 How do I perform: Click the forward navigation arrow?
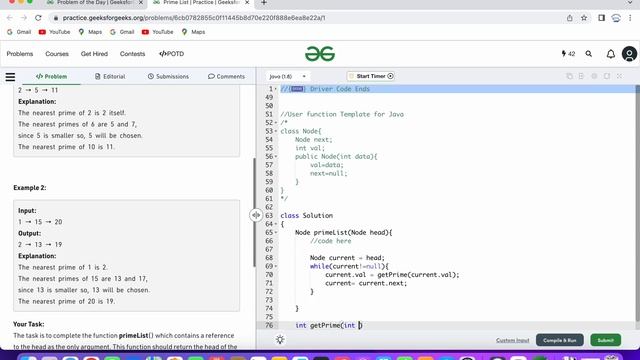click(24, 18)
